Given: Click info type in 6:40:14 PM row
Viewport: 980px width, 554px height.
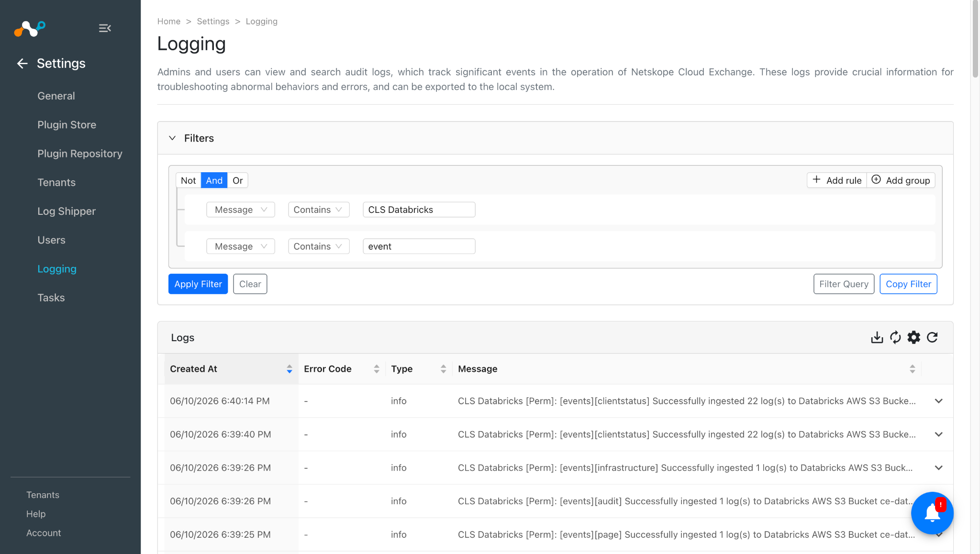Looking at the screenshot, I should point(399,401).
